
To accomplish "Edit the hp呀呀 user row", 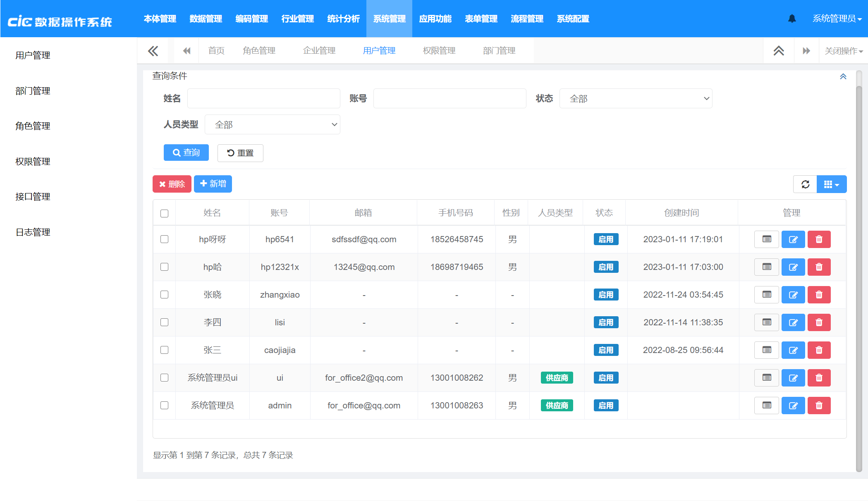I will tap(793, 239).
